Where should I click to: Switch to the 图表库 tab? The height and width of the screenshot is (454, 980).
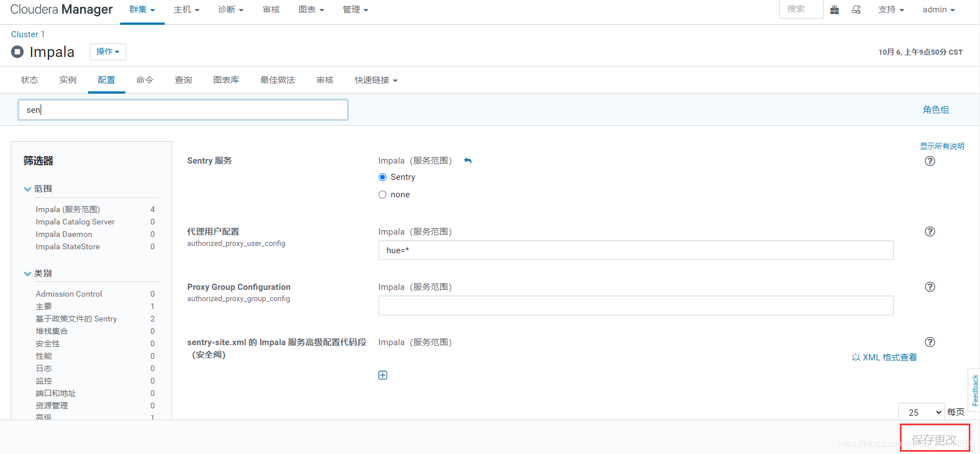[x=226, y=80]
